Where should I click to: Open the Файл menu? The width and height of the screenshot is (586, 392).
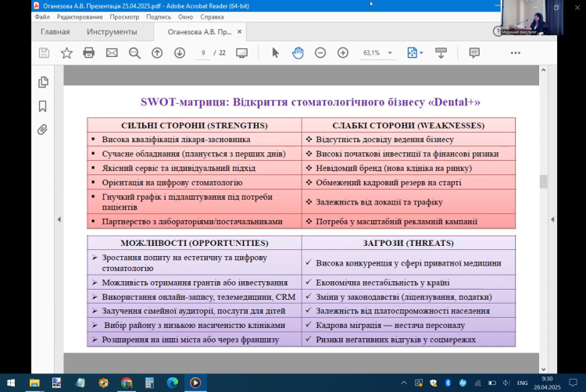point(42,17)
